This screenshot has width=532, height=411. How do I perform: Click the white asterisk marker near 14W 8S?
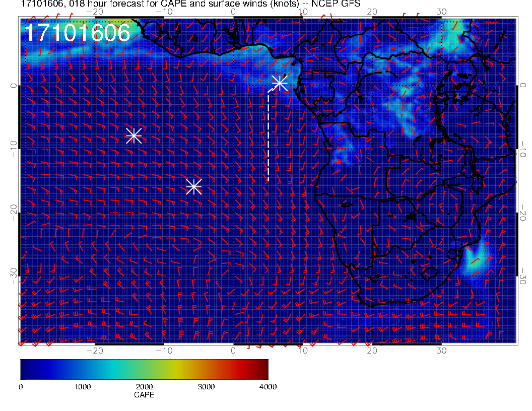click(x=134, y=135)
